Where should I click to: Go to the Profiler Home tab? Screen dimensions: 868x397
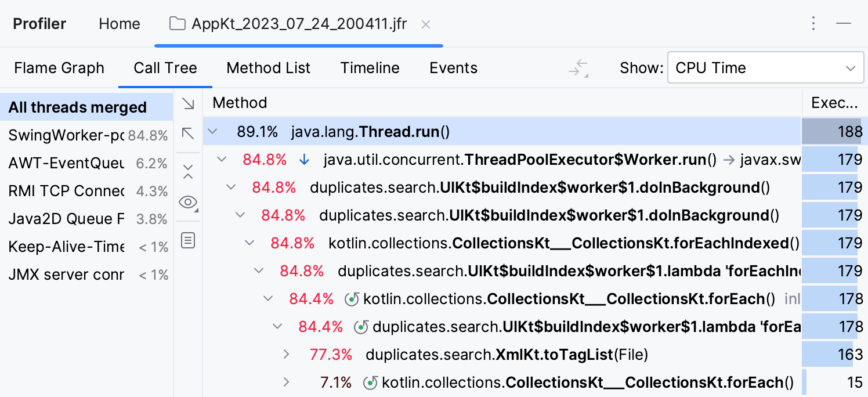tap(119, 24)
